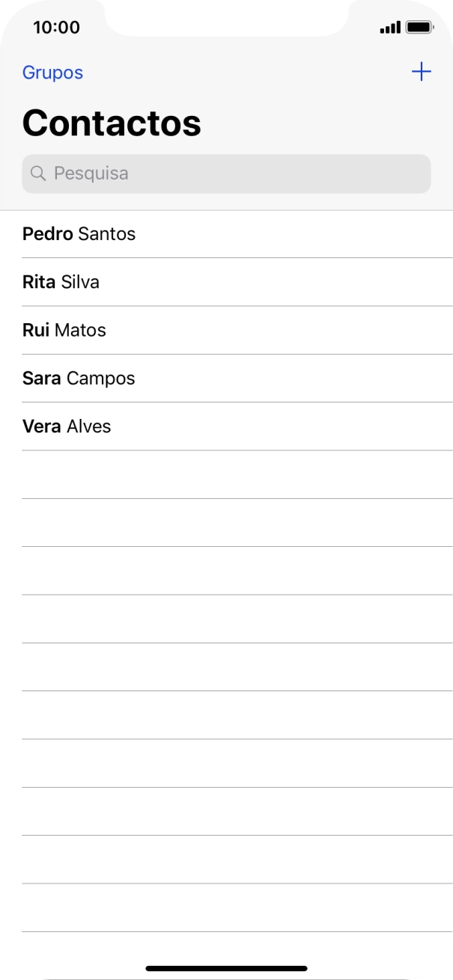Tap the divider line under Pedro Santos
The height and width of the screenshot is (980, 453).
pos(237,257)
